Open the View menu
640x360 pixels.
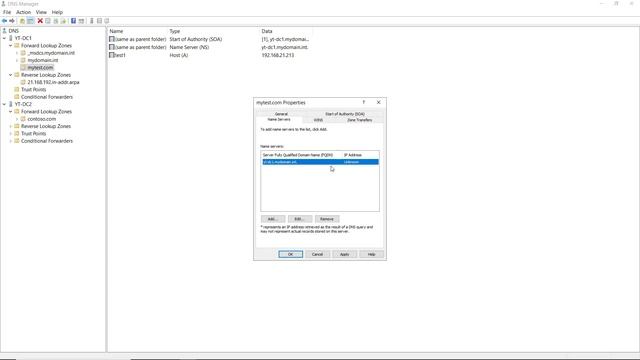41,12
